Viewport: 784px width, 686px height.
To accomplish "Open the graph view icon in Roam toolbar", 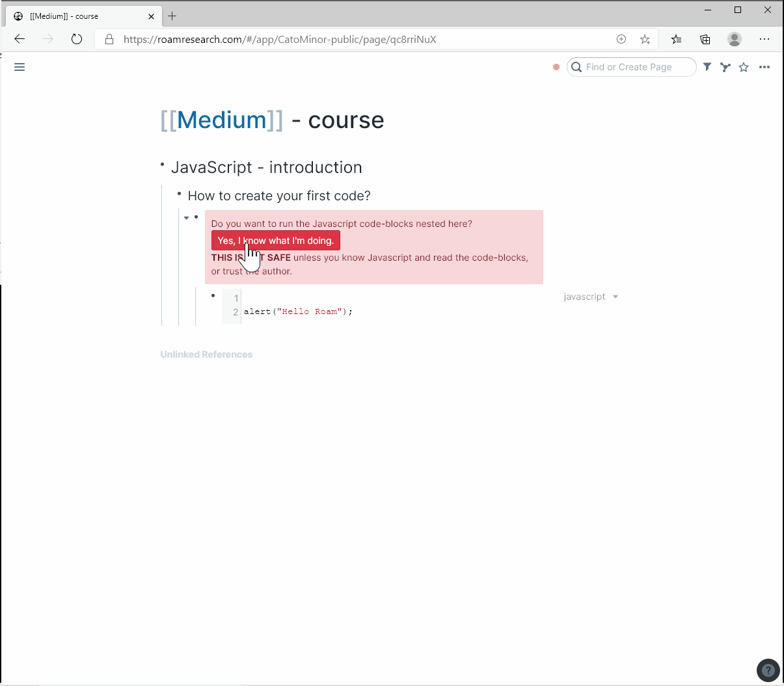I will tap(725, 67).
